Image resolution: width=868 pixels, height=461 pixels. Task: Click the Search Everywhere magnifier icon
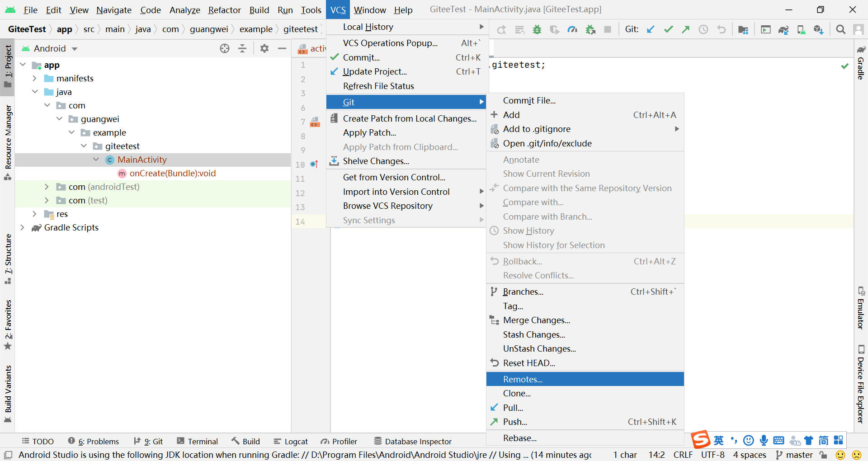[840, 29]
